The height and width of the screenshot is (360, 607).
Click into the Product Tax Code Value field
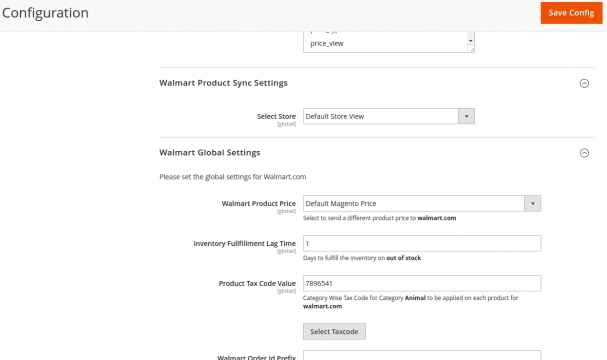(422, 283)
